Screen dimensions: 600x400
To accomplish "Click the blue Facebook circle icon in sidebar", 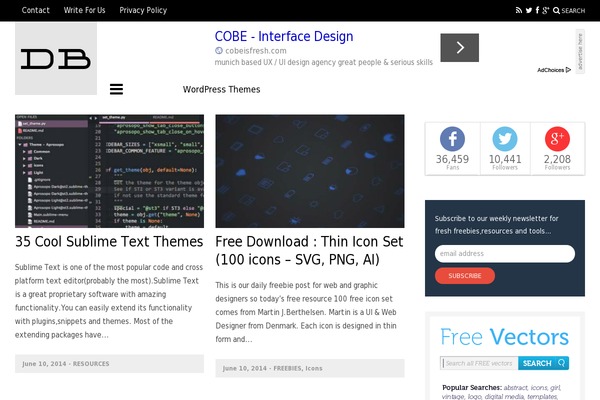I will point(452,139).
